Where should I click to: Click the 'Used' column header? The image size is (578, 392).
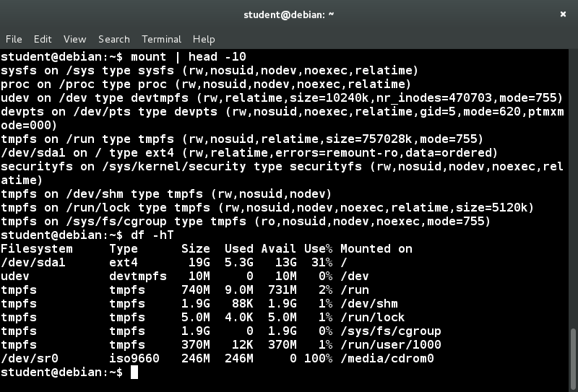click(x=239, y=248)
